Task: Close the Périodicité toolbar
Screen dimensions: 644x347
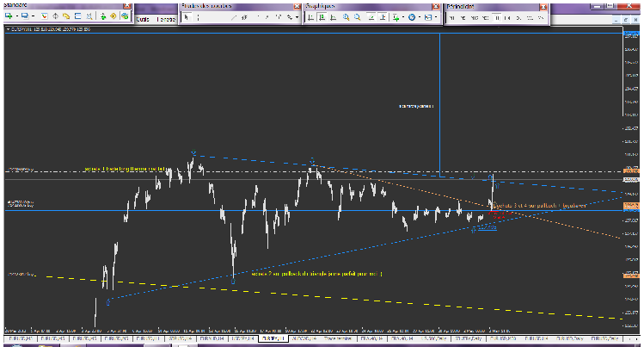Action: pyautogui.click(x=543, y=7)
